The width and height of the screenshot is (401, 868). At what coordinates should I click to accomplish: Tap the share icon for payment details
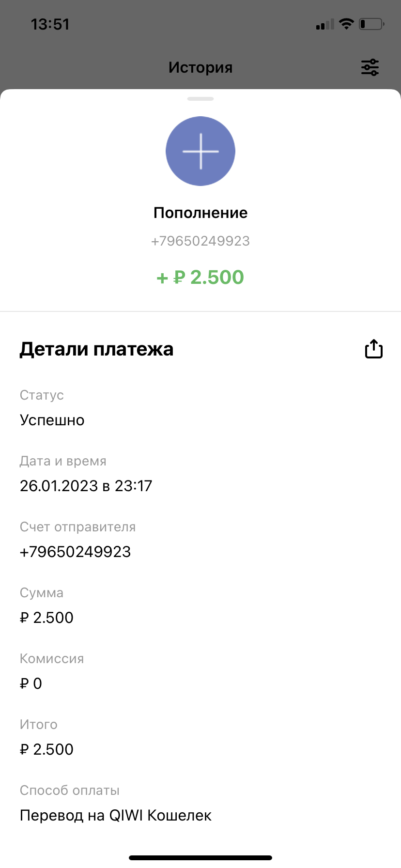pyautogui.click(x=373, y=349)
